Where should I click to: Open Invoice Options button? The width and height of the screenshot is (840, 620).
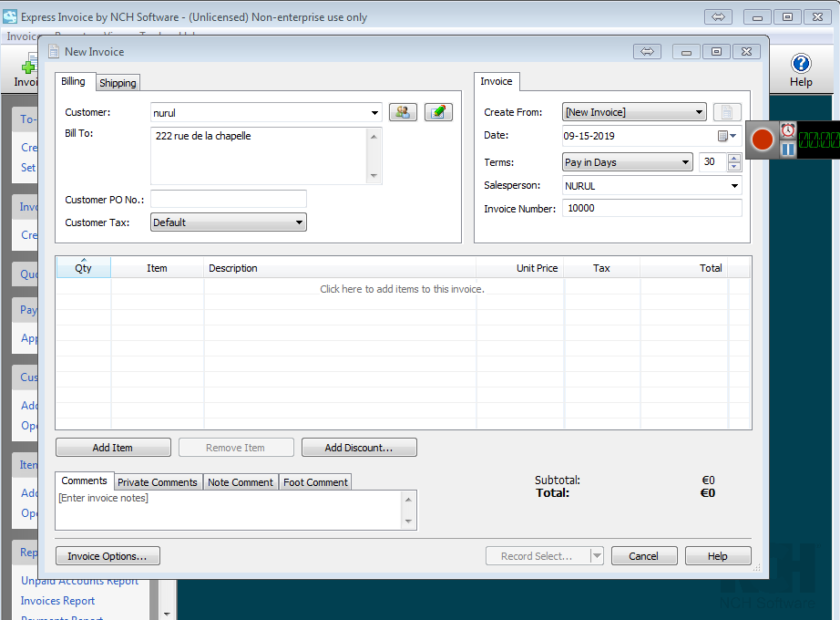coord(108,556)
